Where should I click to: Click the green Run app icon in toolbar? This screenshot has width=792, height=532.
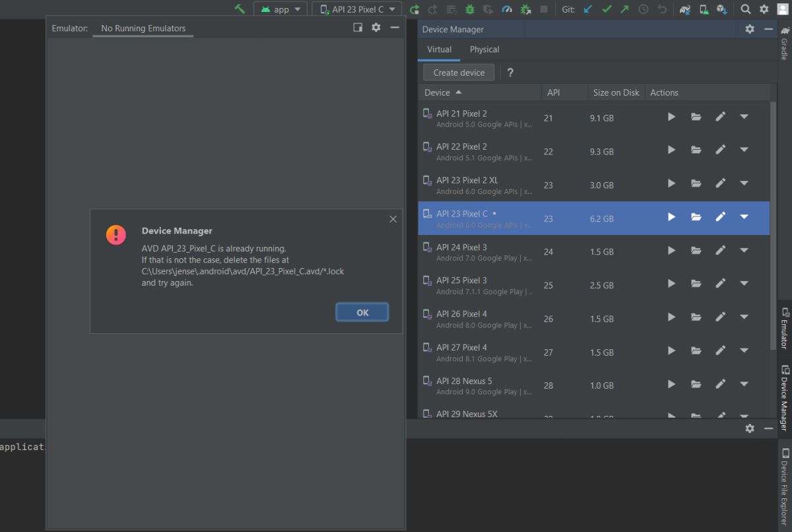(x=414, y=9)
